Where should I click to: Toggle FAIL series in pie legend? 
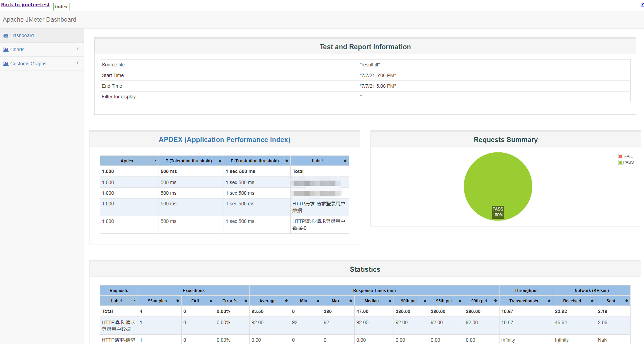click(626, 157)
